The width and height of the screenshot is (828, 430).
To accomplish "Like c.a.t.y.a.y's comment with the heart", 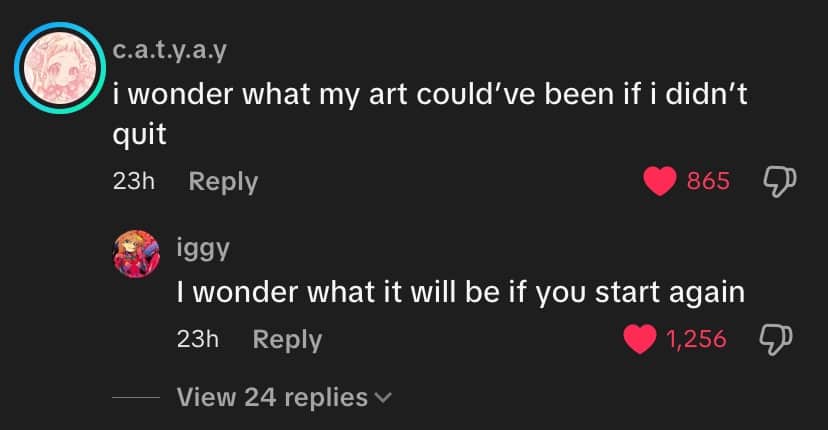I will coord(660,181).
